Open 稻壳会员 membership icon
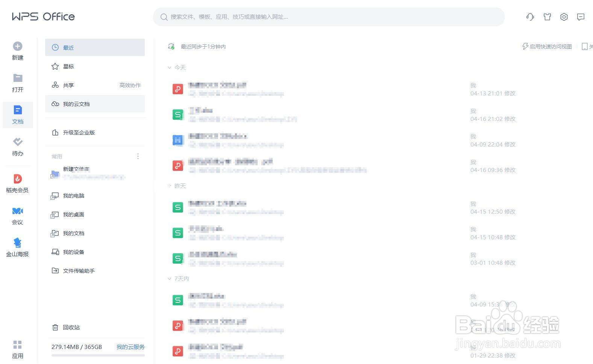The height and width of the screenshot is (364, 593). 18,179
